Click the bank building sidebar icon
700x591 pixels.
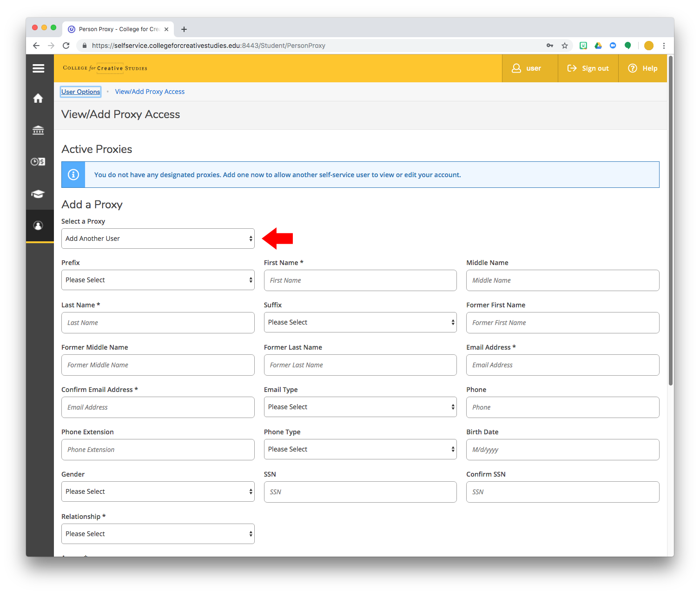tap(38, 130)
